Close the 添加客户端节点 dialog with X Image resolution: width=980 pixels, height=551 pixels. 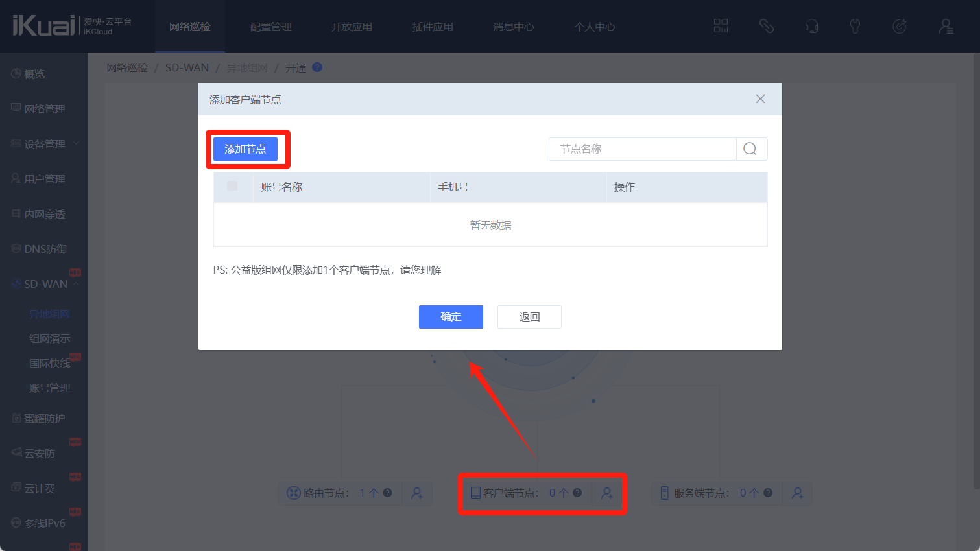(760, 99)
